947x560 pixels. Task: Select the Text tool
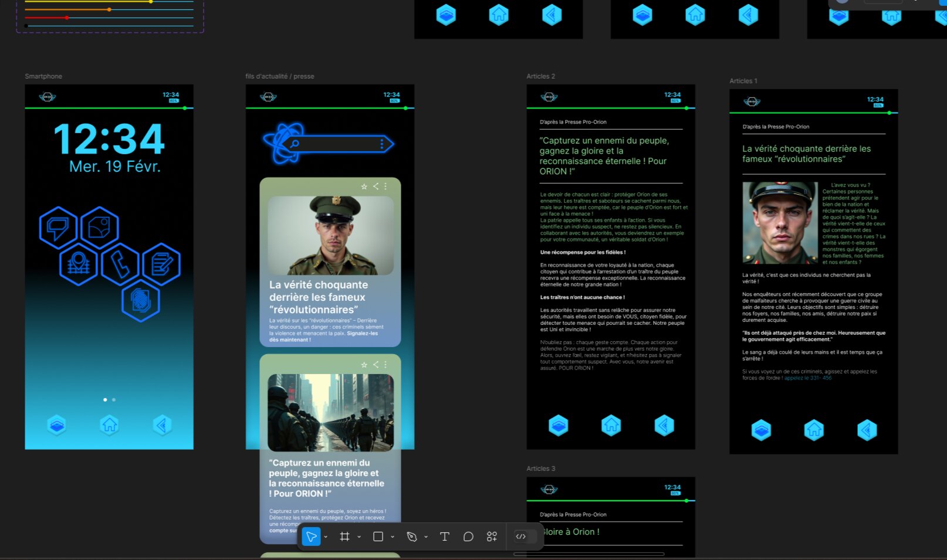tap(444, 537)
